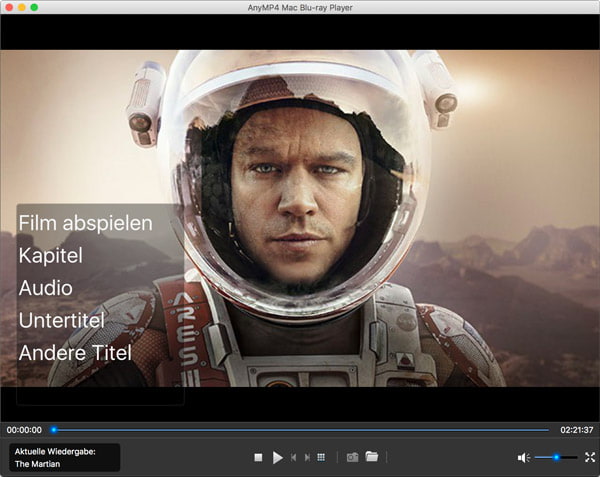The image size is (600, 477).
Task: Open the 'Untertitel' menu entry
Action: pos(62,320)
